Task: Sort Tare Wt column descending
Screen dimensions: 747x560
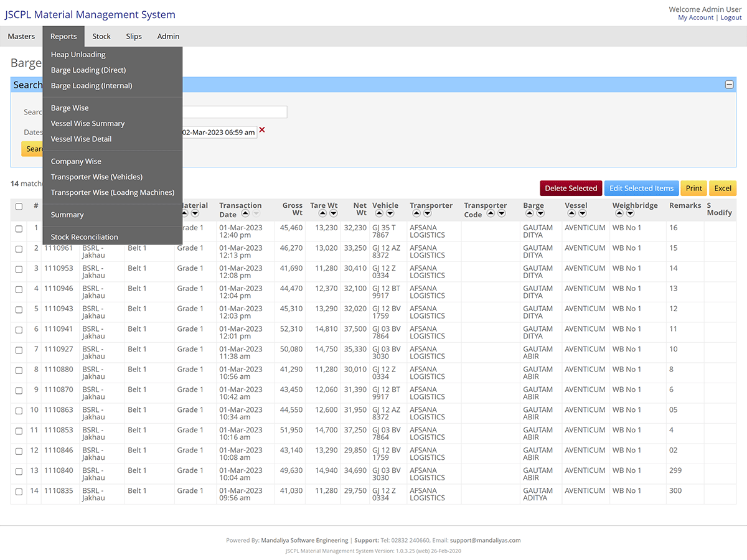Action: pos(333,213)
